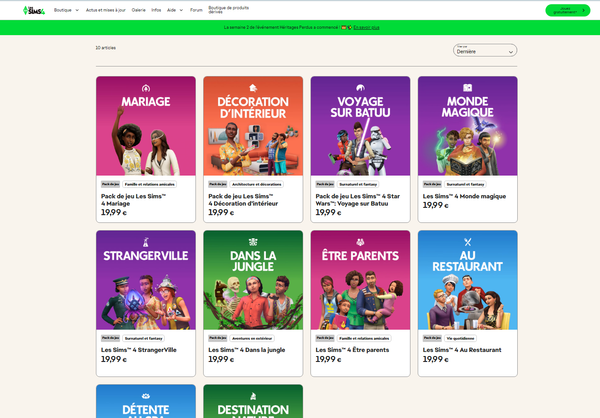Click the Voyage sur Batuu pack icon

click(360, 87)
